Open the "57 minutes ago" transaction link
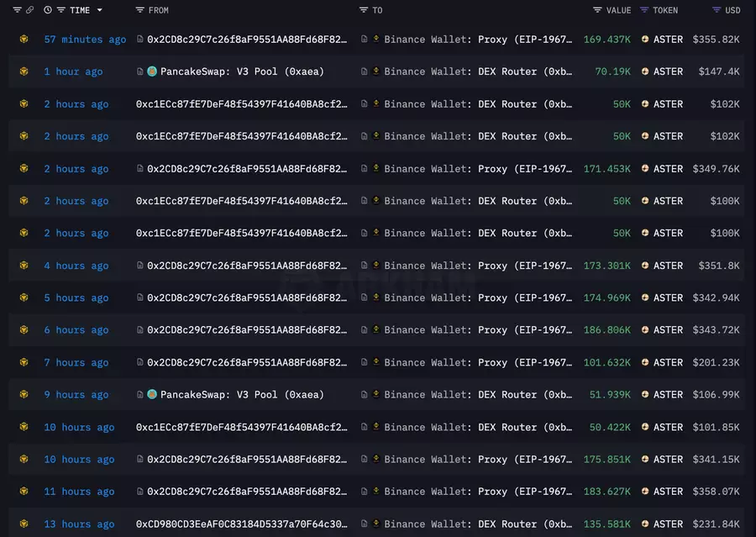The image size is (756, 537). [85, 39]
